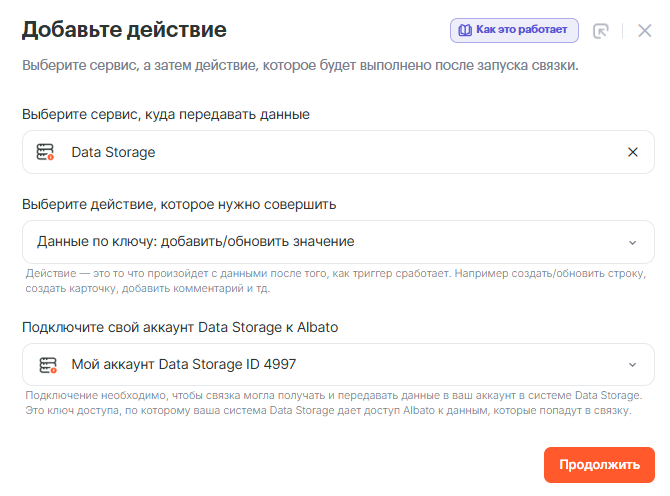
Task: Open "Мой аккаунт Data Storage ID 4997" selector
Action: click(x=183, y=365)
